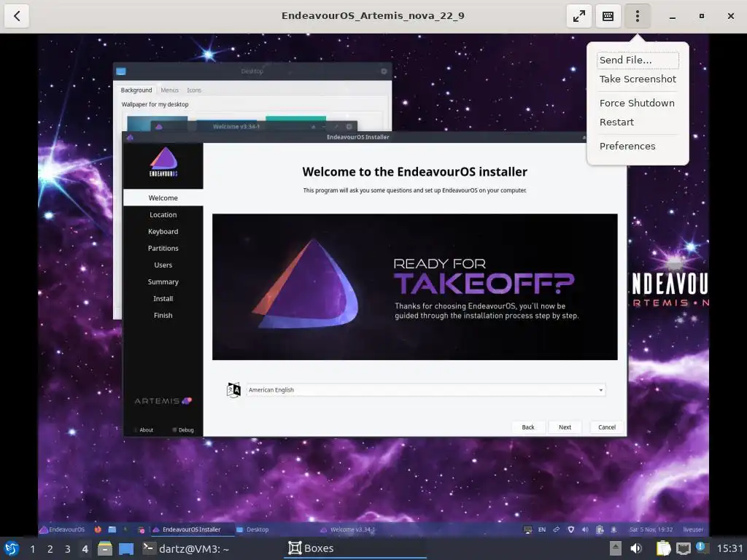Open host volume speaker icon

(636, 548)
